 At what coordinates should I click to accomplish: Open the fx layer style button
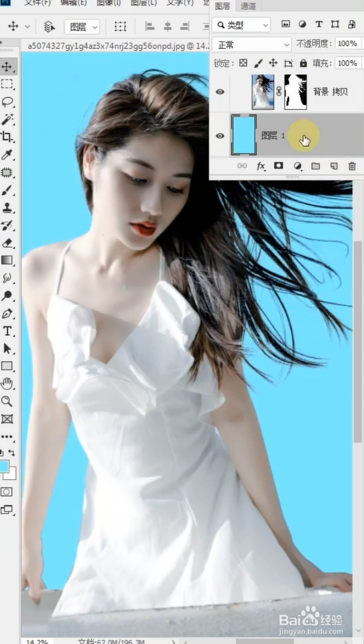tap(261, 165)
